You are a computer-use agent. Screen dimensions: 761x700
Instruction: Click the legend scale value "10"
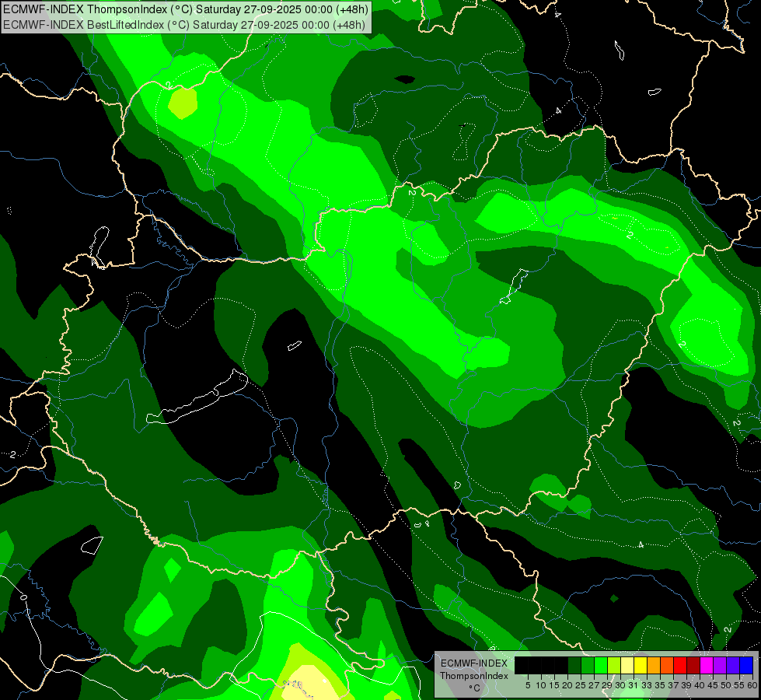[x=541, y=685]
